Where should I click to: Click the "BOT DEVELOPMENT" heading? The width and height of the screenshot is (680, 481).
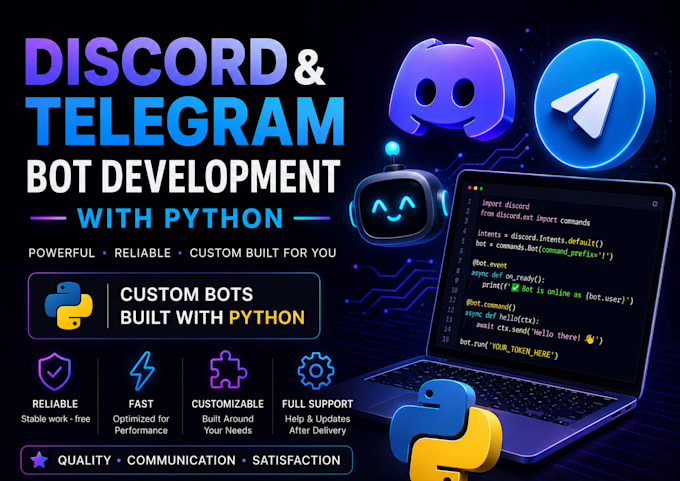point(183,177)
